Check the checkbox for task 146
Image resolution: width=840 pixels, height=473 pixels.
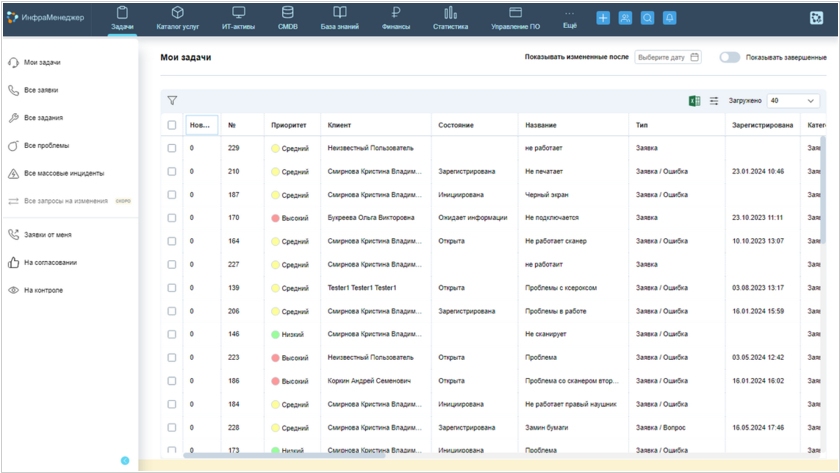[171, 334]
